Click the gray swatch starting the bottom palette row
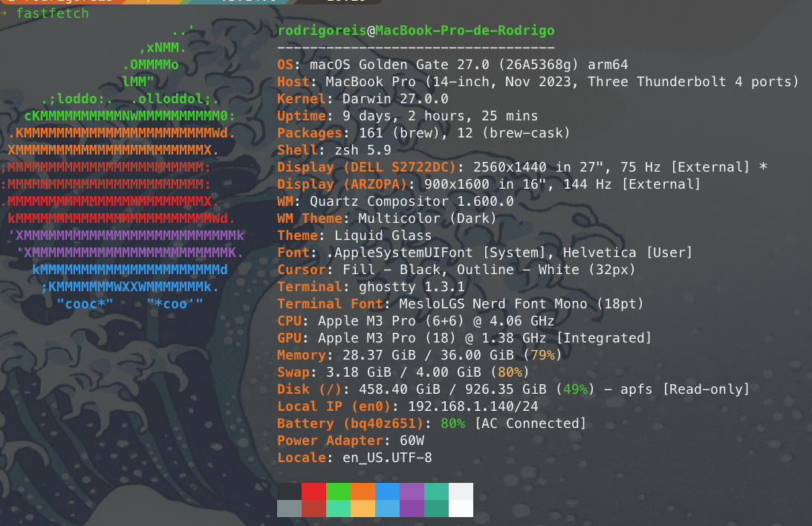Screen dimensions: 812x526 coord(290,508)
